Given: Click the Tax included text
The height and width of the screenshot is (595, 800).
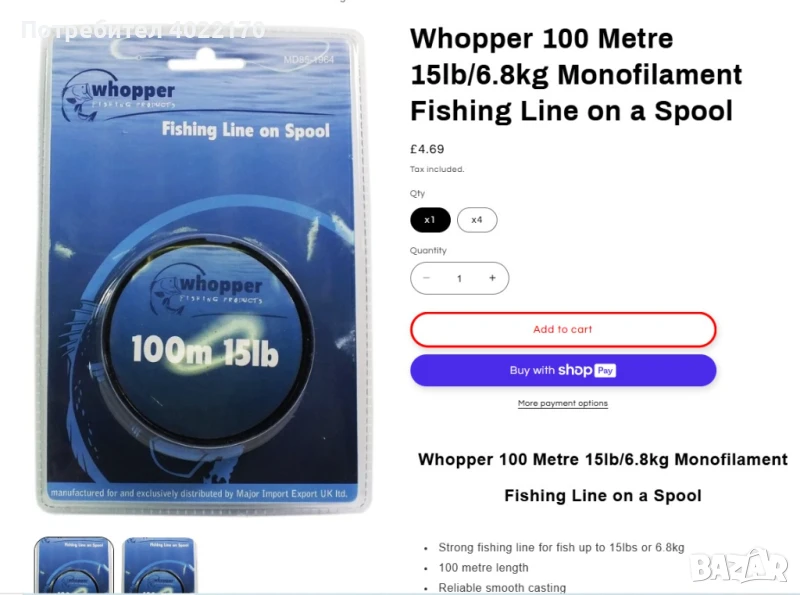Looking at the screenshot, I should (x=437, y=169).
